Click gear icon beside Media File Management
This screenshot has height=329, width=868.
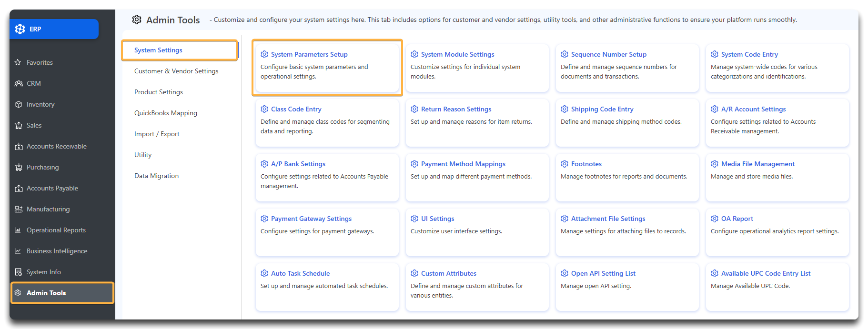coord(715,164)
